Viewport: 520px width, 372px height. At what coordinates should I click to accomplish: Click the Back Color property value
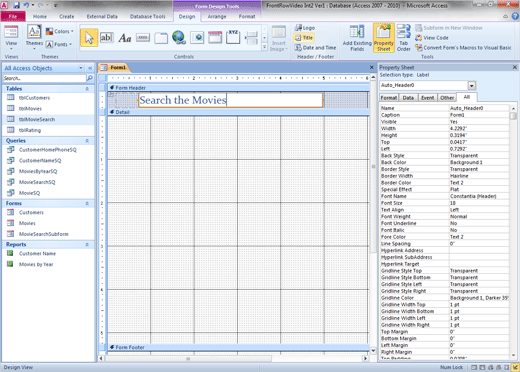[x=479, y=162]
